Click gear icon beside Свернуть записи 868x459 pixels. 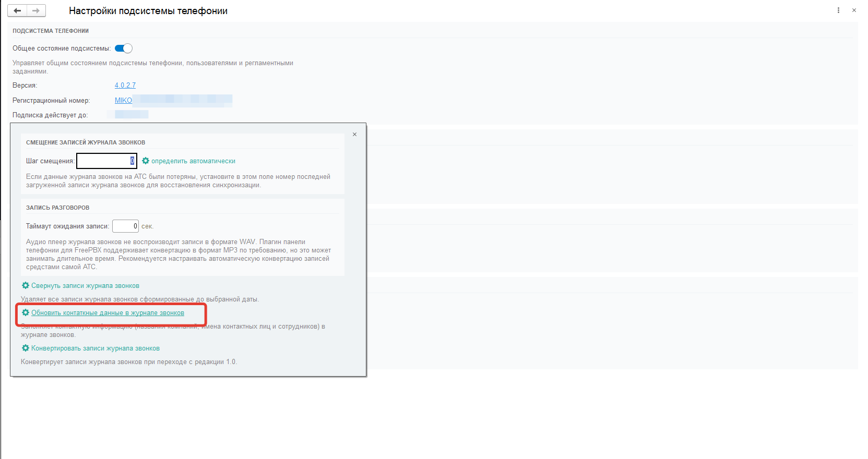25,286
